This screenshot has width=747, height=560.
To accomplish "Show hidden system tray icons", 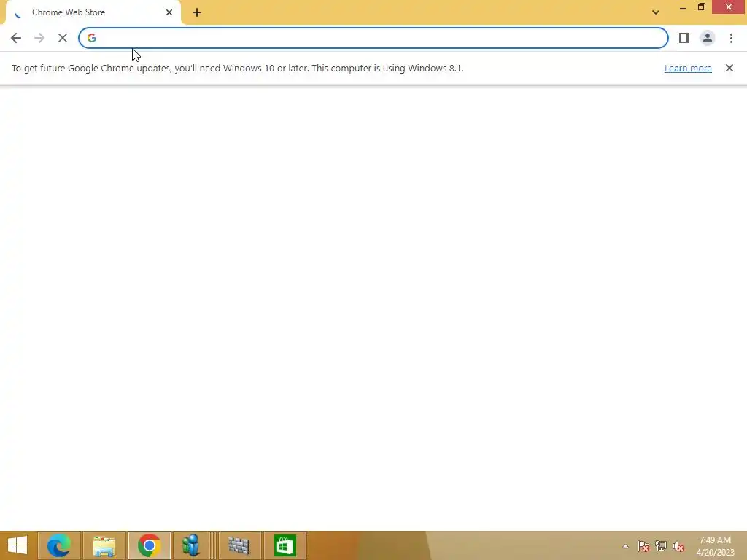I will [x=625, y=546].
